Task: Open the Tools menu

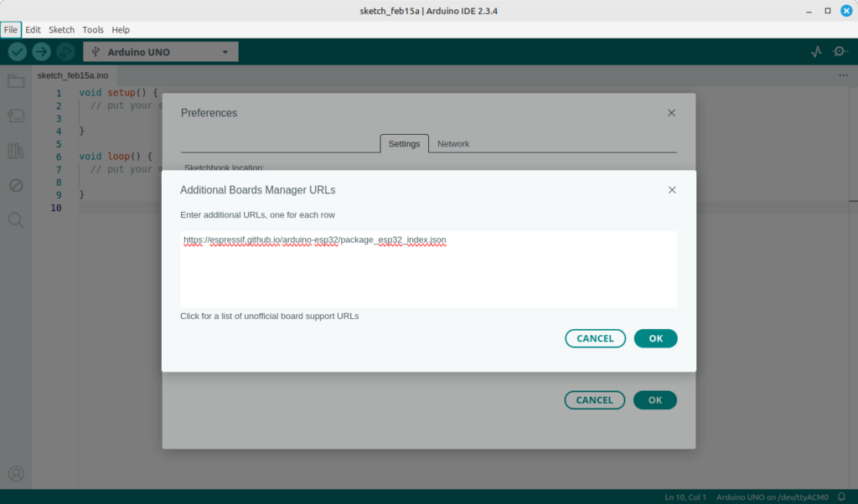Action: 93,29
